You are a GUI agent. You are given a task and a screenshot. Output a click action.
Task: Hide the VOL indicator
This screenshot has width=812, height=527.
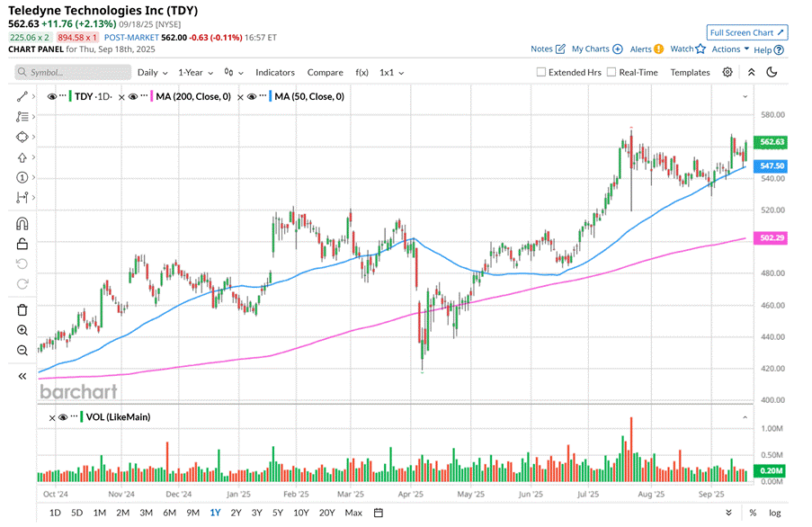[x=63, y=417]
